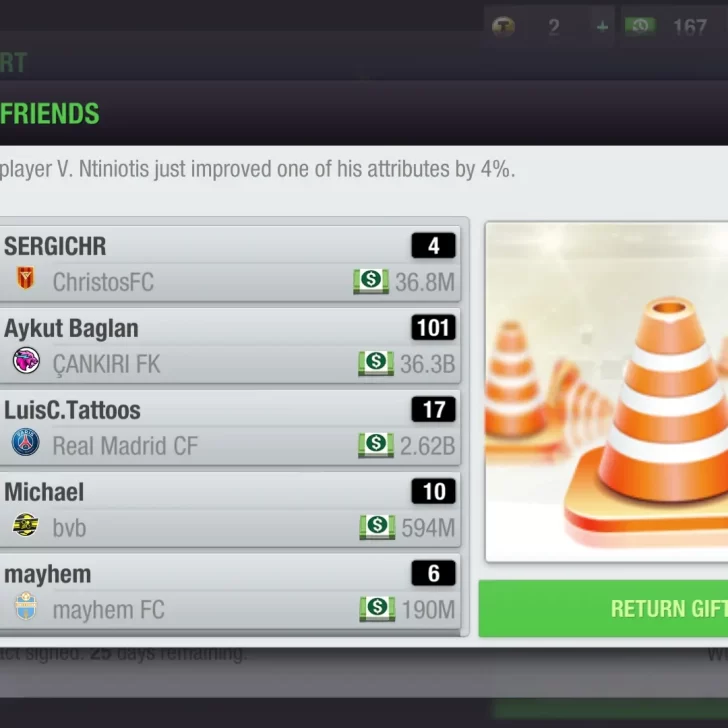Click the money icon next to 594M
Screen dimensions: 728x728
(x=377, y=527)
